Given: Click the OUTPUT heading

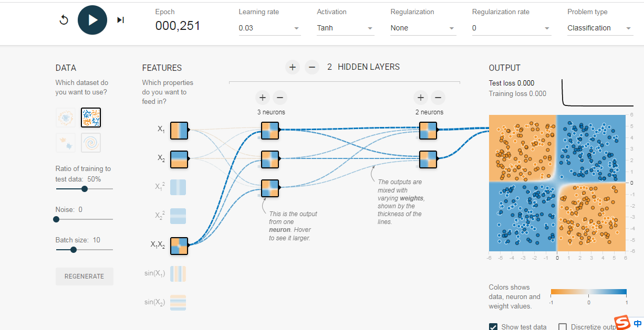Looking at the screenshot, I should (505, 68).
